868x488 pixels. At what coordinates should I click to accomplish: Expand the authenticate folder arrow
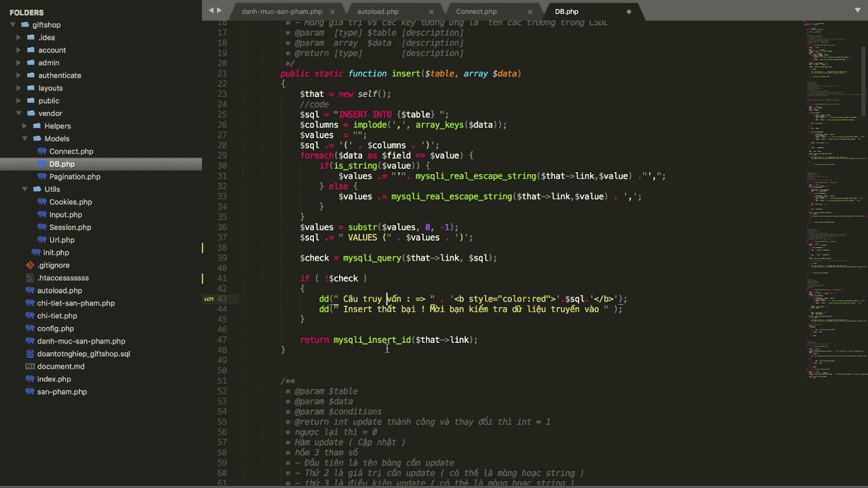tap(18, 76)
